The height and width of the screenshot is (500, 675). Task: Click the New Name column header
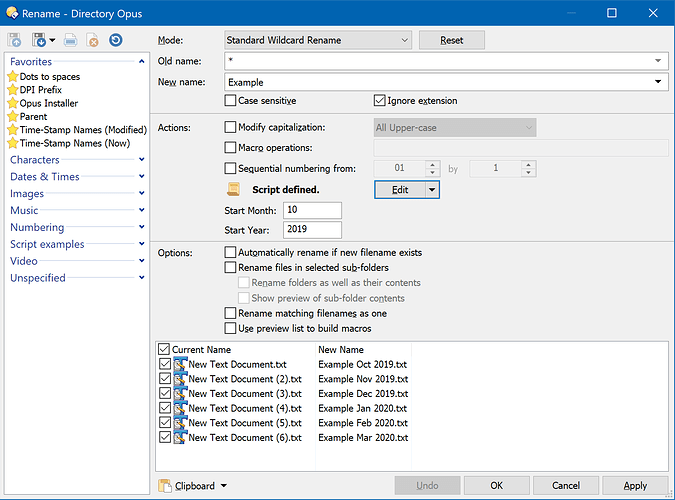[341, 350]
